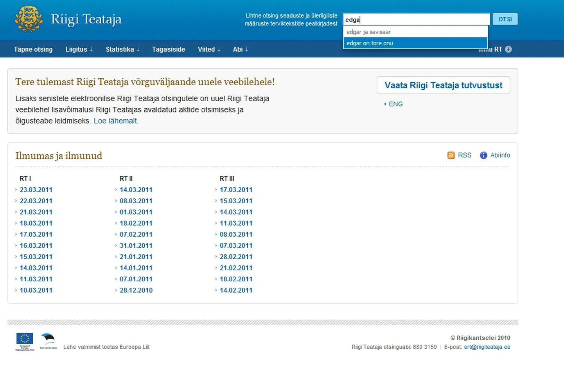Open RT III issue 17.03.2011

coord(236,190)
